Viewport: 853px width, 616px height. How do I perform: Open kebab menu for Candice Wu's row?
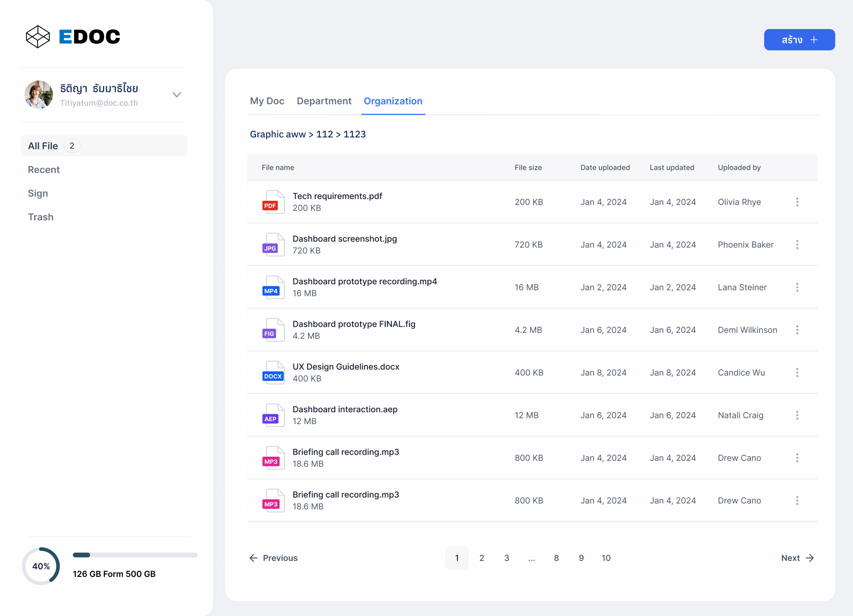click(x=797, y=372)
